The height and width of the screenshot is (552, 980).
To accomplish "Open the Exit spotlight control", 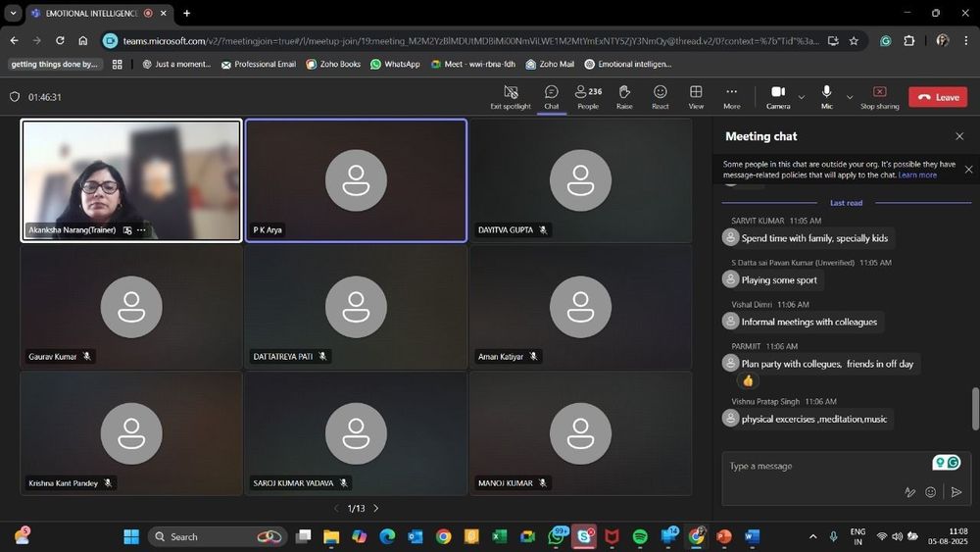I will [510, 96].
